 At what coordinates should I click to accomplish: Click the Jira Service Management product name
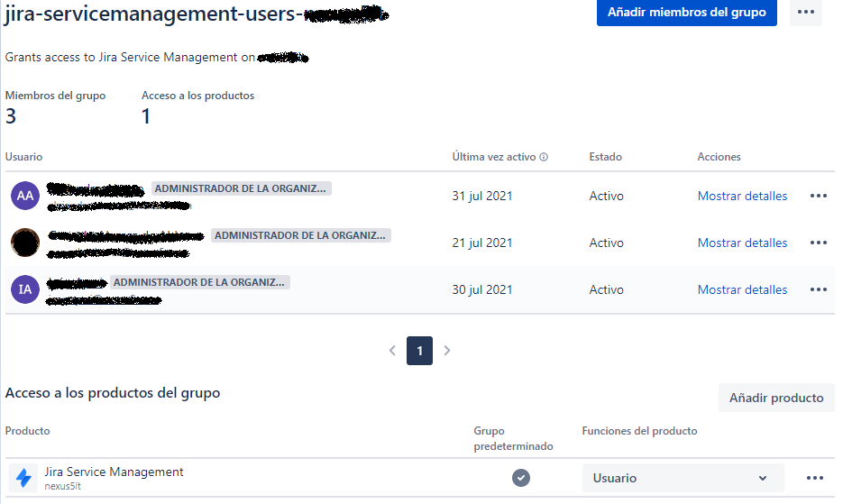[114, 472]
